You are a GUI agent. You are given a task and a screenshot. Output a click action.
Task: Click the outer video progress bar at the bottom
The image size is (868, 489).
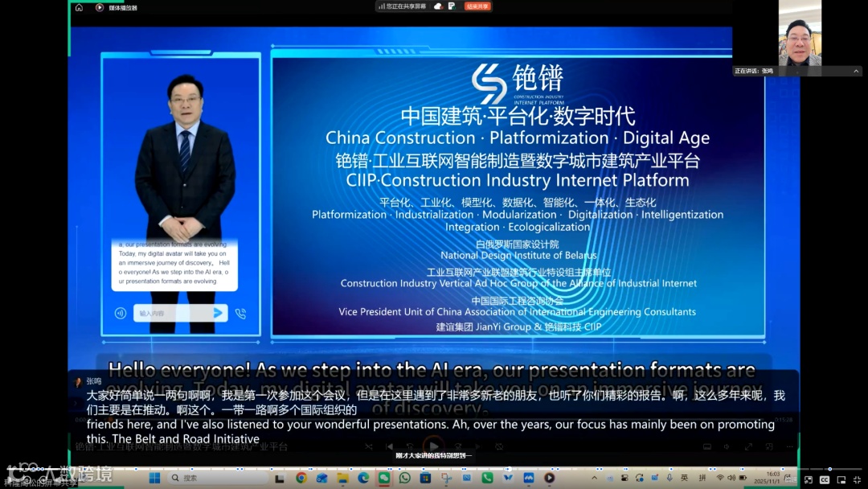(x=433, y=469)
